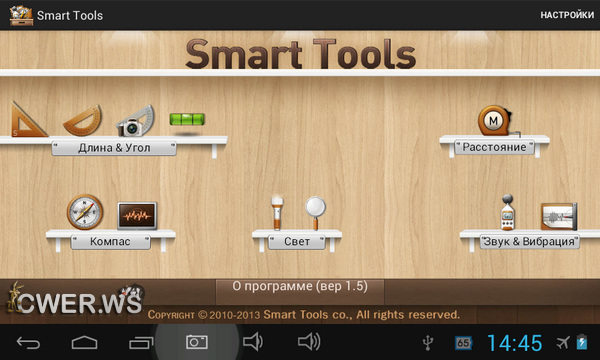Launch the compass tool
The height and width of the screenshot is (360, 600).
click(85, 212)
